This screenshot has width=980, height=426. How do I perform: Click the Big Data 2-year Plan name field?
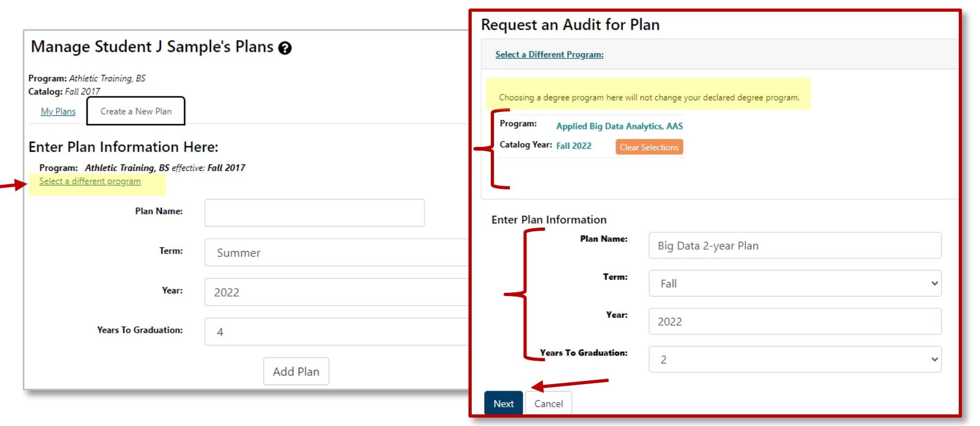(x=794, y=246)
